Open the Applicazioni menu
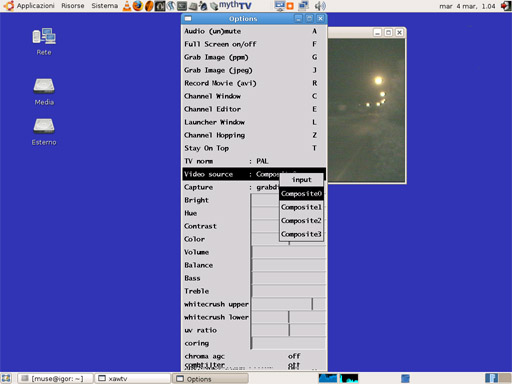Image resolution: width=512 pixels, height=384 pixels. [35, 6]
